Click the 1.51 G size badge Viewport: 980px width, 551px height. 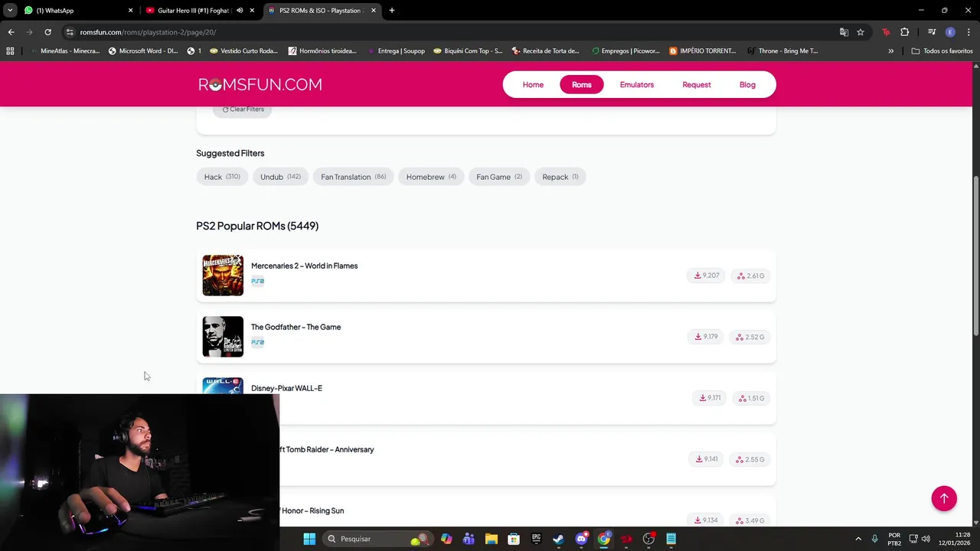click(751, 398)
